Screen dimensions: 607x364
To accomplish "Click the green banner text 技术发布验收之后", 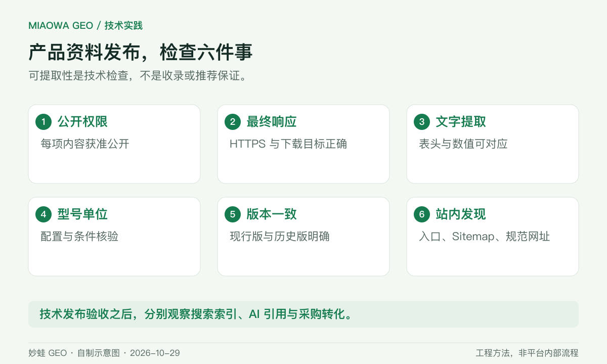I will click(196, 314).
